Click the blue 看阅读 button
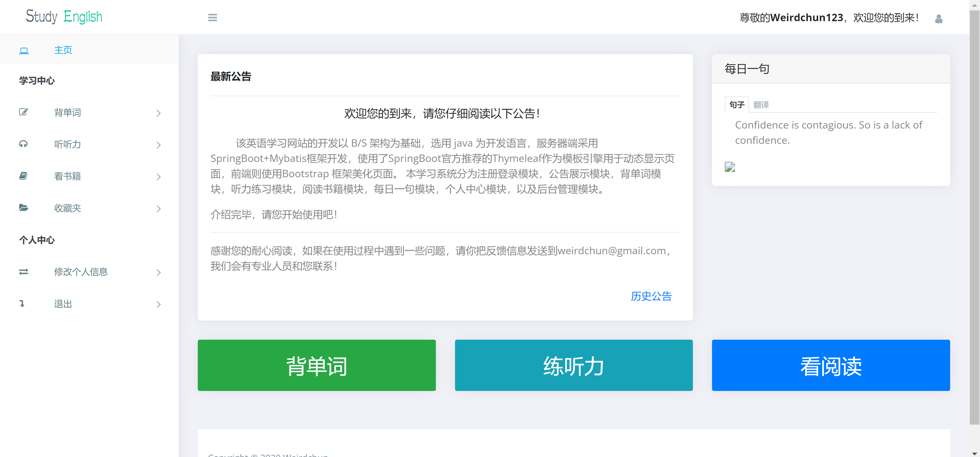Screen dimensions: 980x457 (x=831, y=365)
